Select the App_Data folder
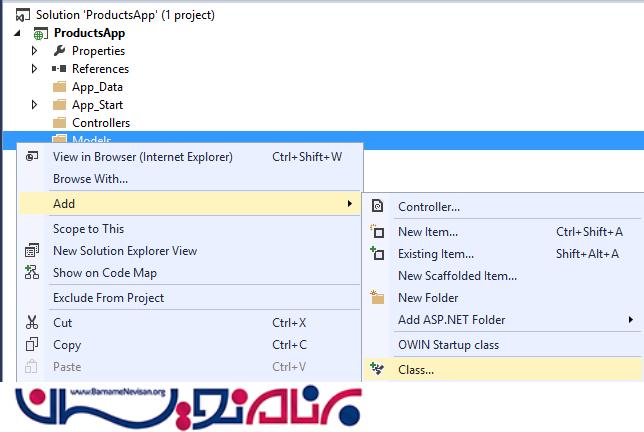Screen dimensions: 644x432 [97, 87]
